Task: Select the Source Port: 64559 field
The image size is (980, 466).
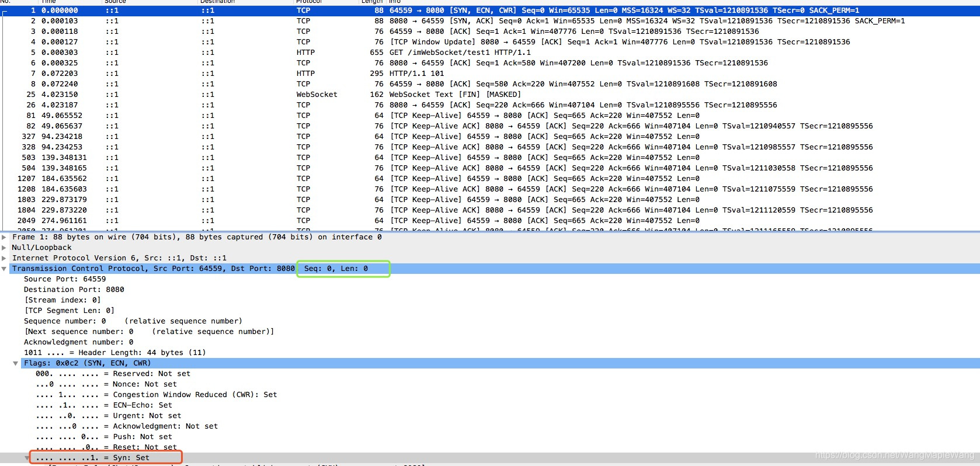Action: [65, 279]
